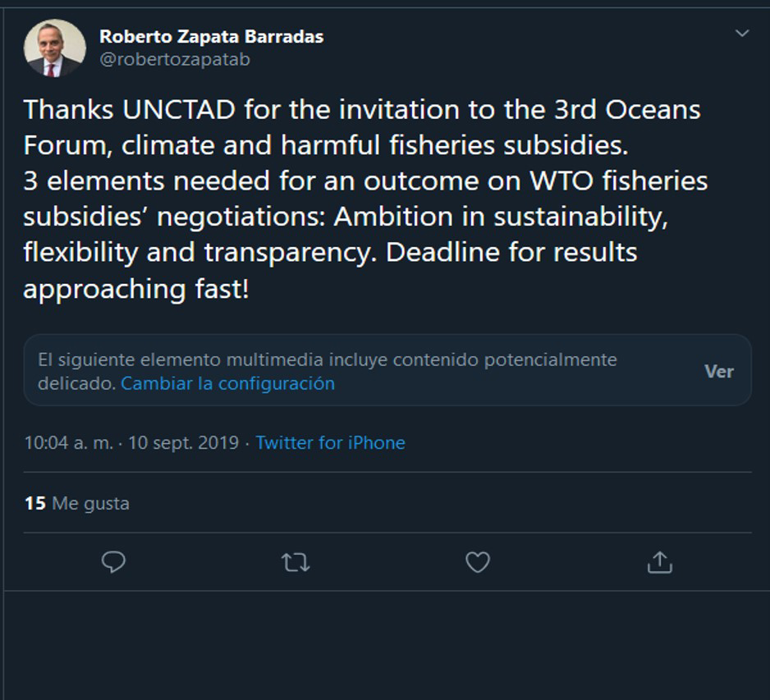Click the tweet line starting "3 elements needed"
Image resolution: width=770 pixels, height=700 pixels.
pyautogui.click(x=364, y=181)
